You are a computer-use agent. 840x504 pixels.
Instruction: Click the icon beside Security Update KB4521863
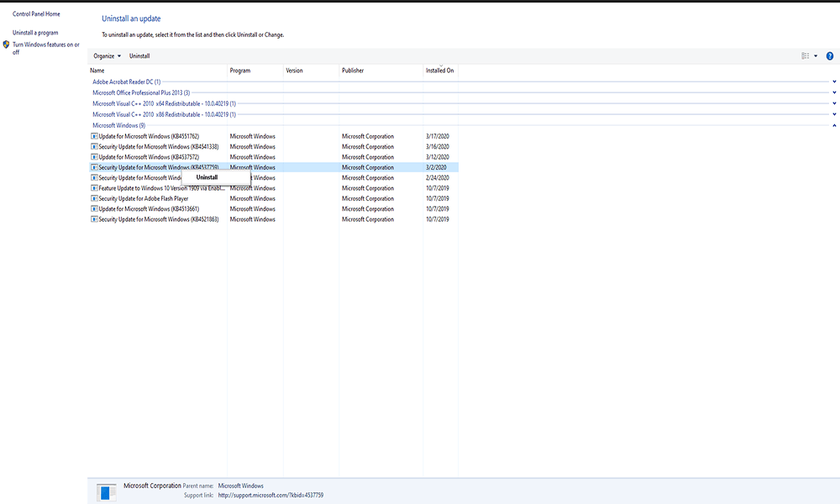click(94, 219)
